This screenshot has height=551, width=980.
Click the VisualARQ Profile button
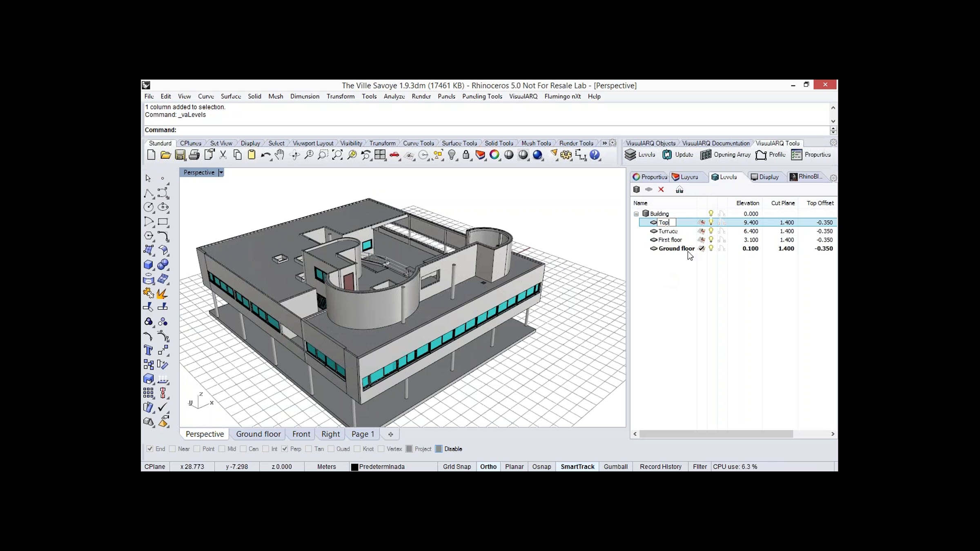(771, 155)
